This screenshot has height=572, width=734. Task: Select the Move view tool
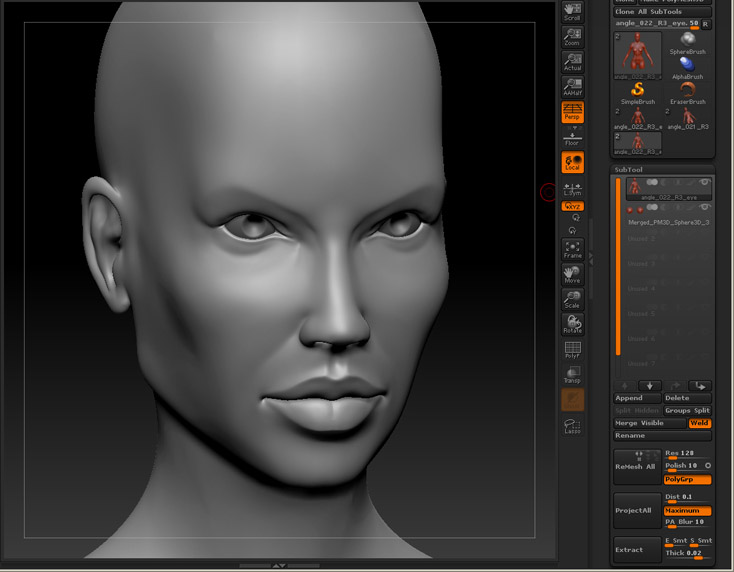pyautogui.click(x=573, y=274)
